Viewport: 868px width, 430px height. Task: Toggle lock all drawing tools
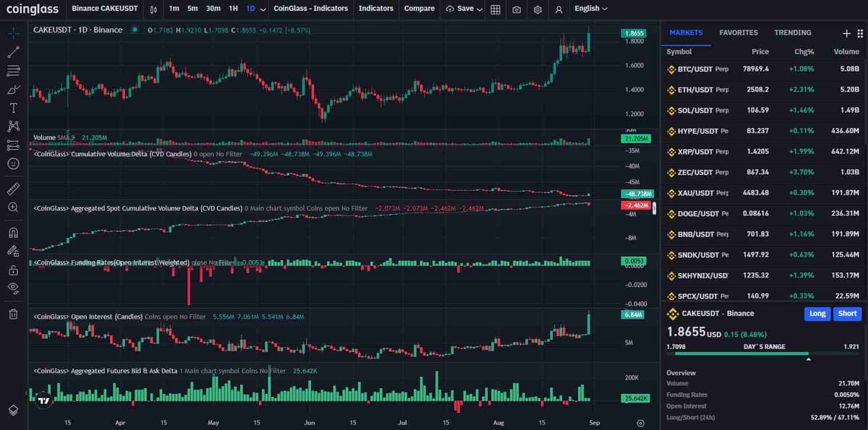(13, 270)
